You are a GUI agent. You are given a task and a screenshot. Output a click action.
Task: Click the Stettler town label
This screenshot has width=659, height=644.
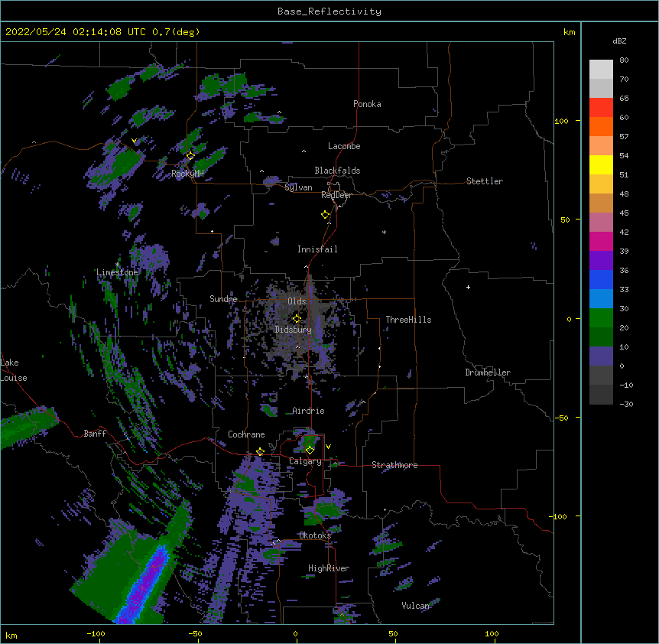[485, 181]
